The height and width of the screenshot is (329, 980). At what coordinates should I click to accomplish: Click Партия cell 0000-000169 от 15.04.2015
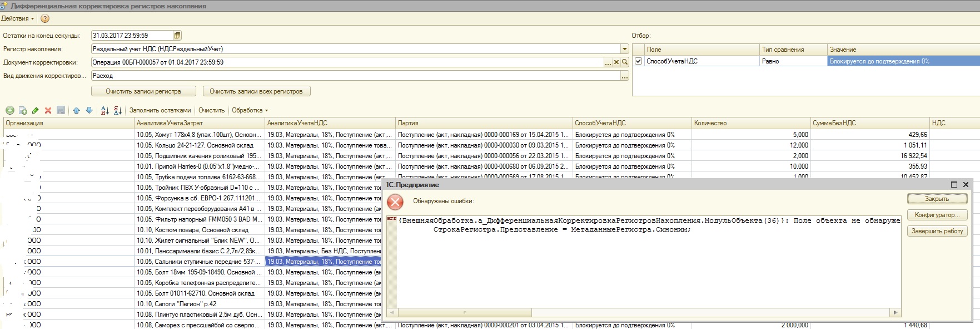point(484,135)
